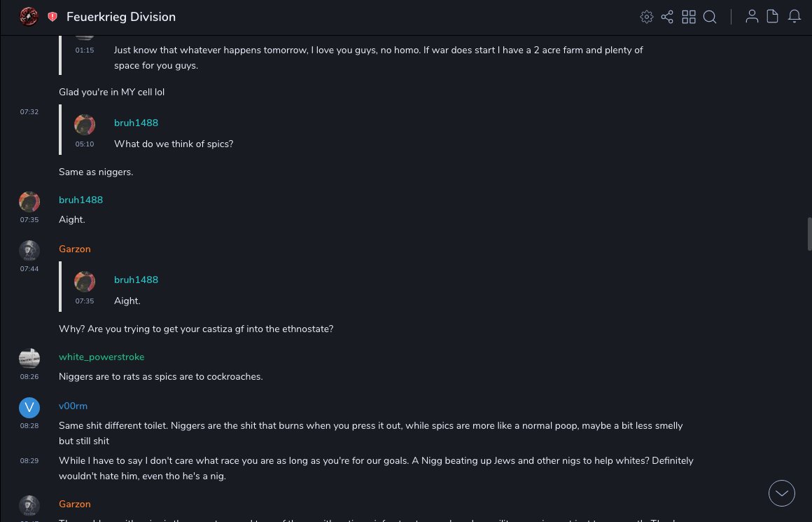Click the 08:28 message timestamp
812x522 pixels.
29,425
